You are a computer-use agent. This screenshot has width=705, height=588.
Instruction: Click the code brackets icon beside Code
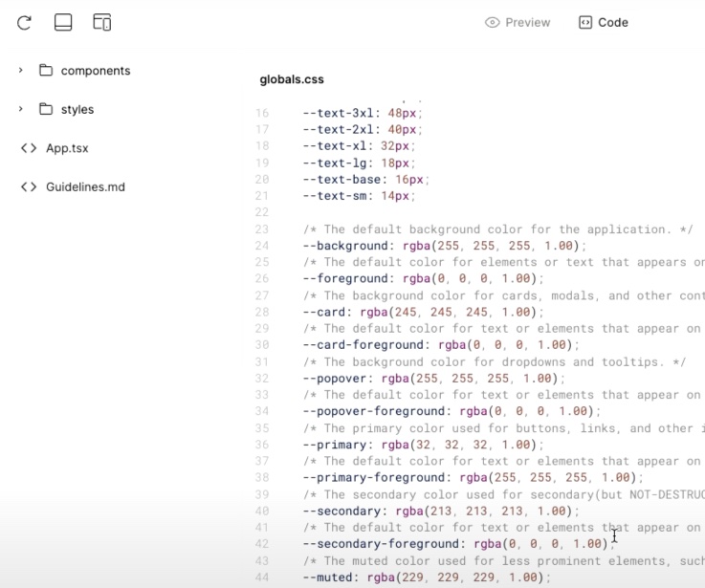point(585,23)
